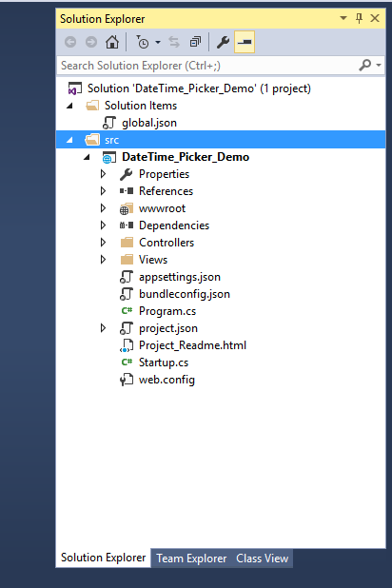Expand the Controllers folder node
This screenshot has width=392, height=588.
pyautogui.click(x=103, y=243)
